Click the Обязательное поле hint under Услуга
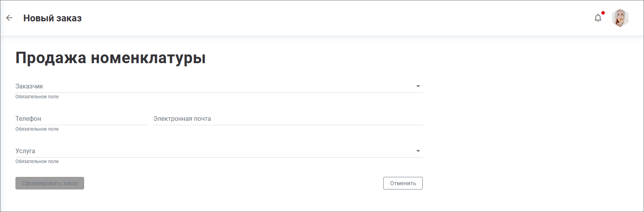This screenshot has width=644, height=212. click(x=37, y=161)
